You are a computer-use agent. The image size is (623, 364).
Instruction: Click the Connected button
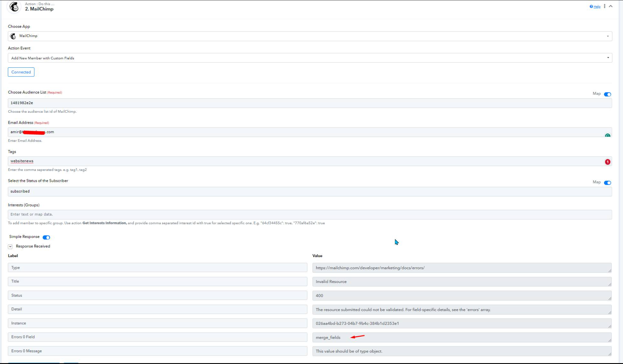coord(21,72)
